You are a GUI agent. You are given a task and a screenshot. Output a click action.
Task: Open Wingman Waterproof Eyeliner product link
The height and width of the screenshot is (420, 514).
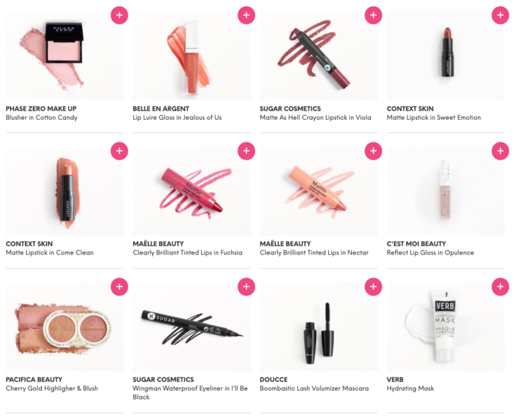click(190, 393)
